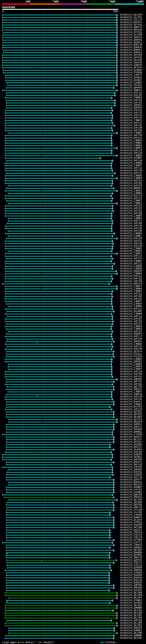Viewport: 146px width, 644px height.
Task: Open hit UniRef100_A7AWG3
Action: (x=131, y=600)
